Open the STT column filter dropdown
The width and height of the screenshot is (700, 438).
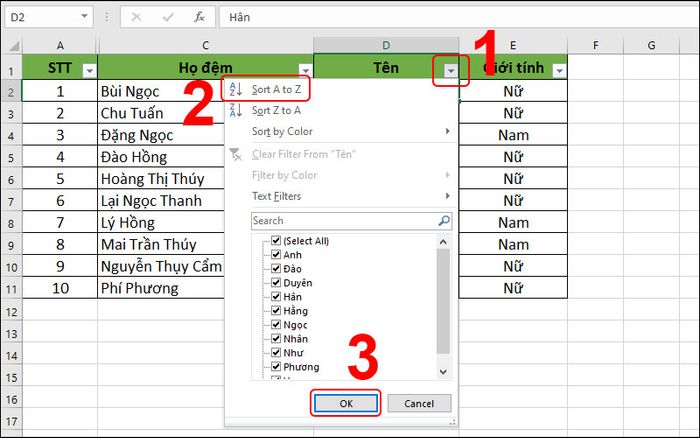89,71
